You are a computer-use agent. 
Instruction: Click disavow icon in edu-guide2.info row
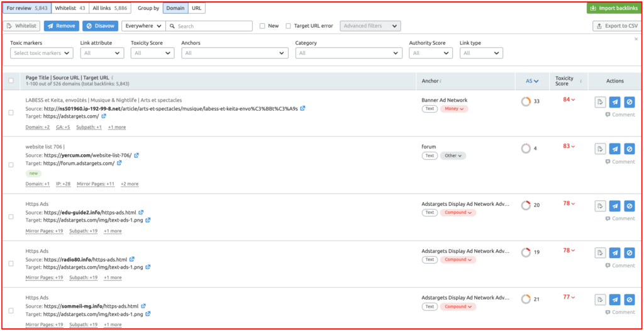point(629,205)
